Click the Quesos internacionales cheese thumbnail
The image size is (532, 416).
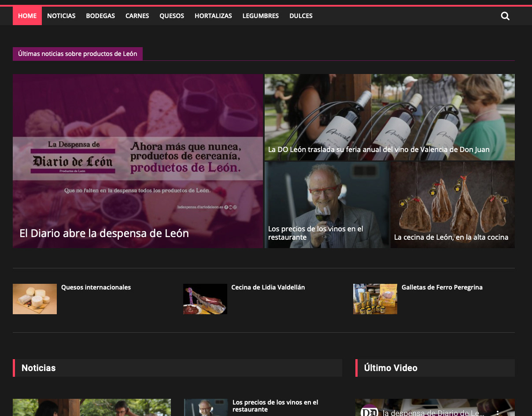click(x=35, y=299)
